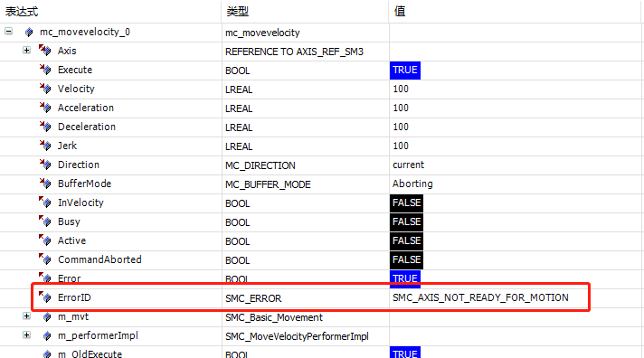Click the m_mvt variable icon
This screenshot has width=644, height=358.
pos(47,317)
